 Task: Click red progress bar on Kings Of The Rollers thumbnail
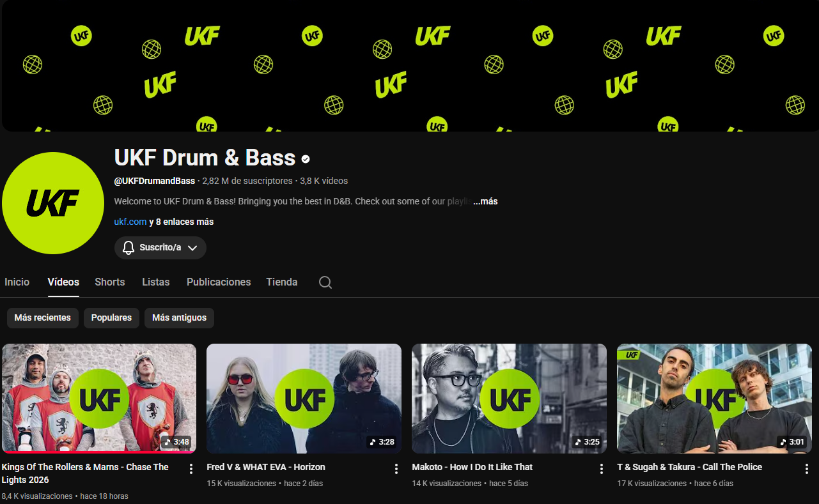pos(99,452)
